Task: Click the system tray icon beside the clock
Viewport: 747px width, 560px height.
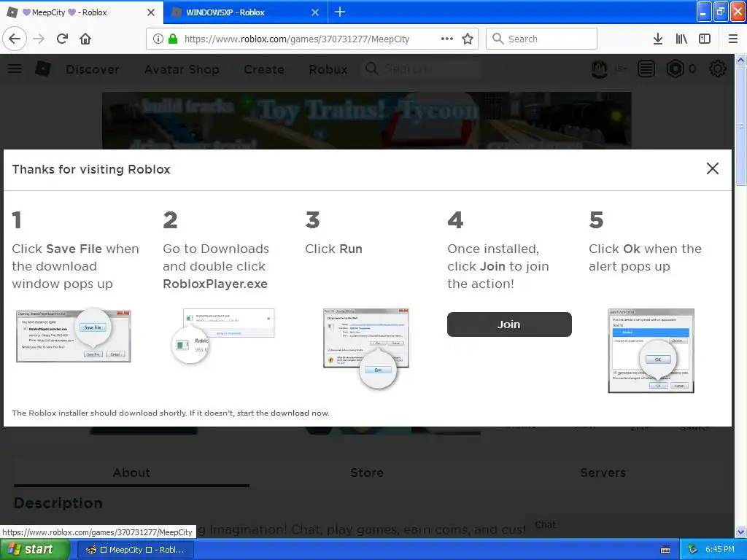Action: click(693, 550)
